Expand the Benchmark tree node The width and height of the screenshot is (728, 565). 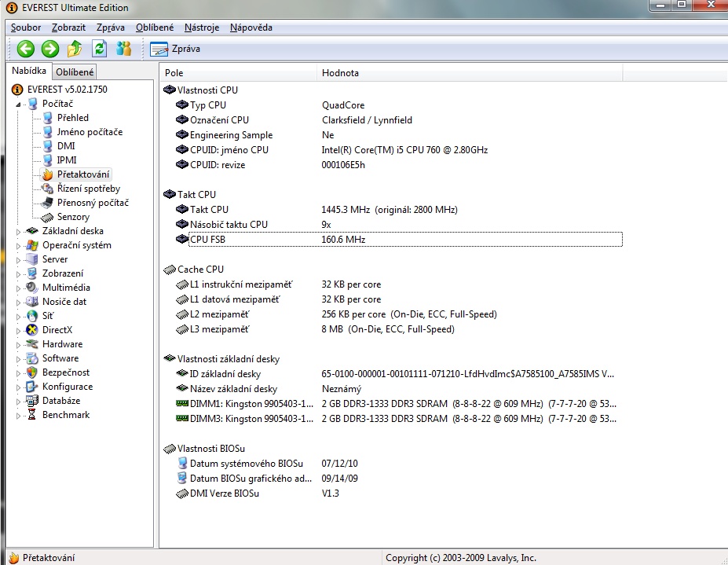[19, 415]
